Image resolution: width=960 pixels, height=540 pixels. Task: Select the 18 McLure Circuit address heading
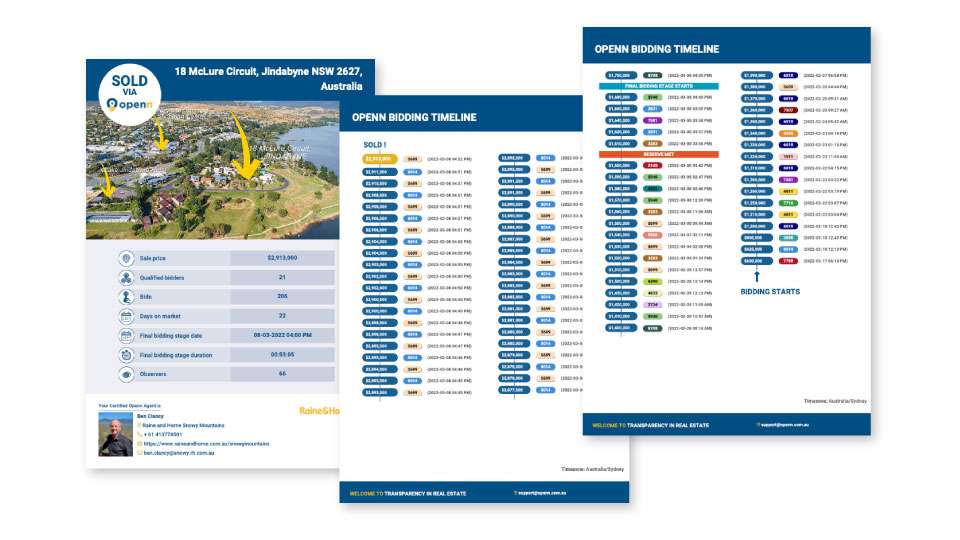268,79
